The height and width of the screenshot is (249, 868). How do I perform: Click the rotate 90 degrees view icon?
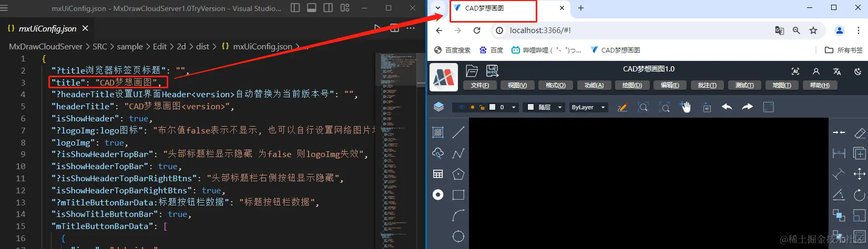click(707, 107)
